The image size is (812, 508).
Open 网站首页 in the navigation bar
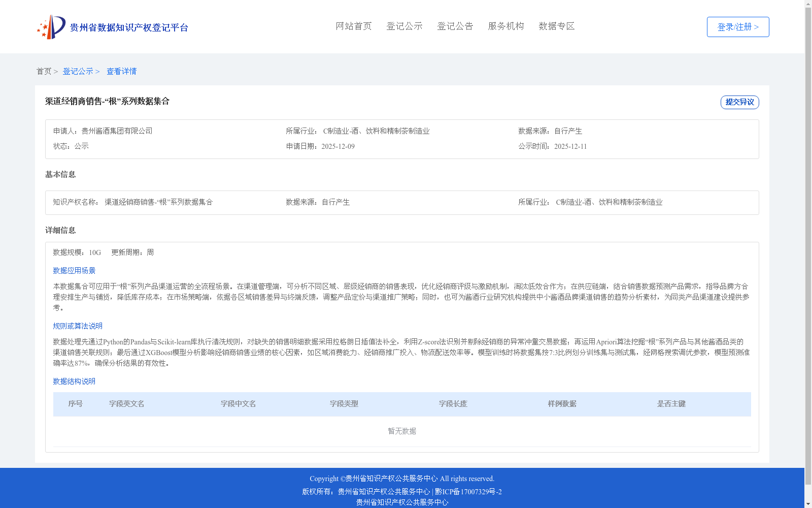point(354,26)
